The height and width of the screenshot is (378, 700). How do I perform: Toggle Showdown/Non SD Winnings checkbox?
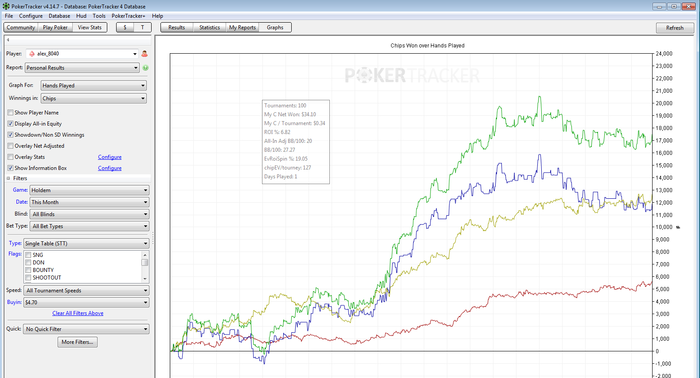tap(10, 135)
